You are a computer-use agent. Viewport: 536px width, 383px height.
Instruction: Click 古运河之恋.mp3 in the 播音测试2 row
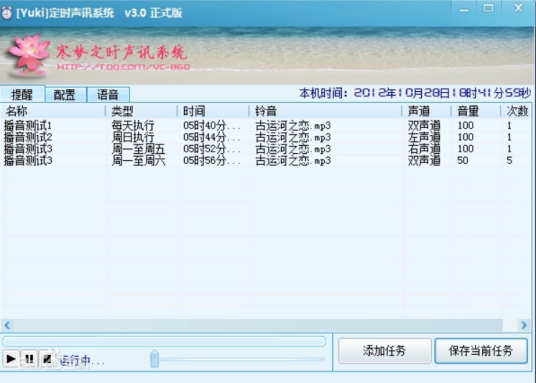pos(293,137)
